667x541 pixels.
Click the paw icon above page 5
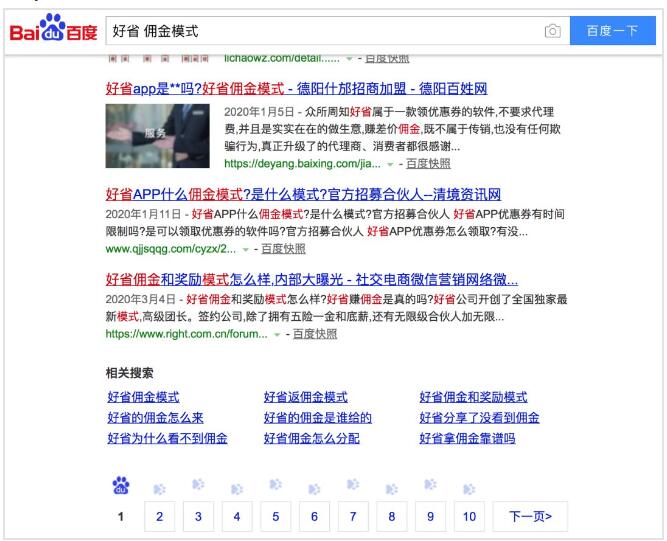pyautogui.click(x=275, y=489)
